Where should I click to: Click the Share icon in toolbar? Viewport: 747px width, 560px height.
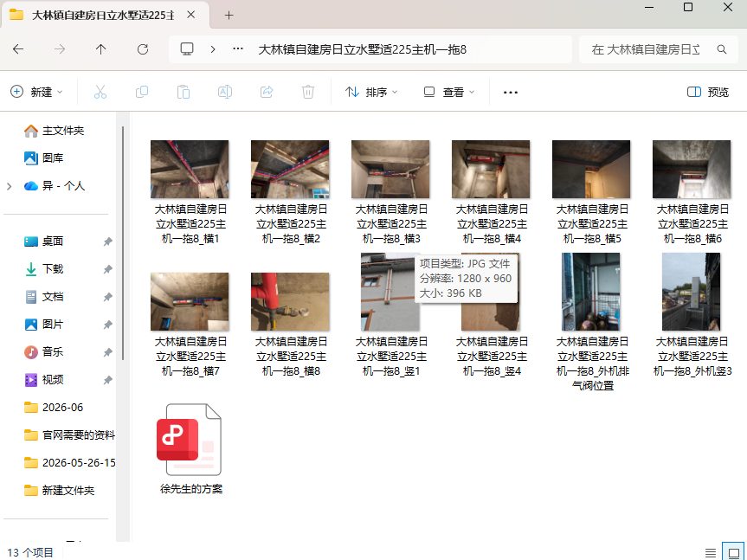point(267,92)
